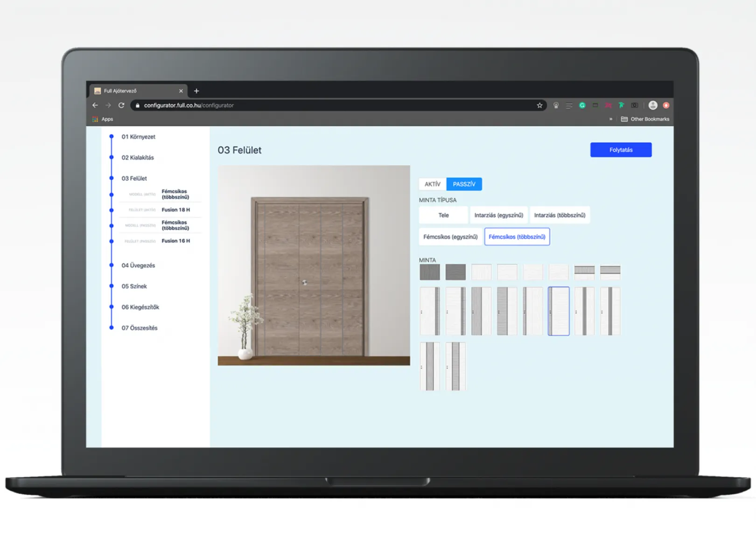Select first bottom-row pattern with wide center band
756x536 pixels.
tap(430, 367)
